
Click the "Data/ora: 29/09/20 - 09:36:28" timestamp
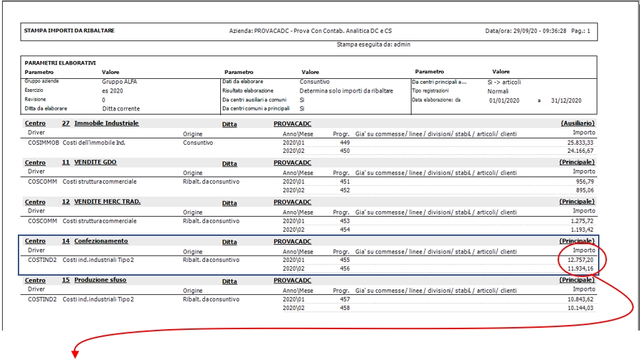click(x=525, y=31)
